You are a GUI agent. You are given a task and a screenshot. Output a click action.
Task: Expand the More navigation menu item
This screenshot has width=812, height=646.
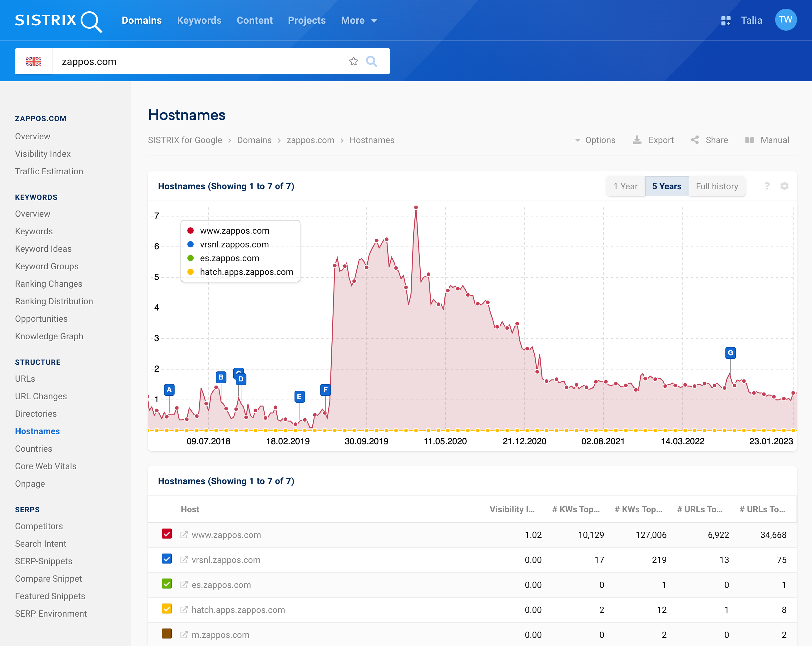[x=359, y=20]
